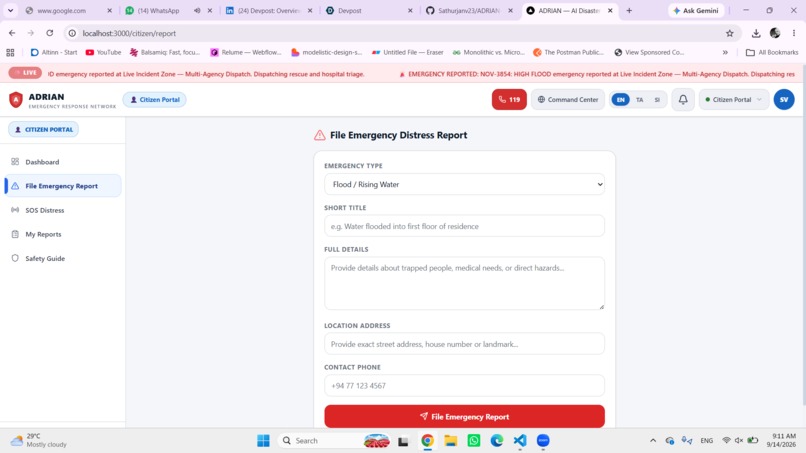Open Chrome three-dot menu

[794, 33]
